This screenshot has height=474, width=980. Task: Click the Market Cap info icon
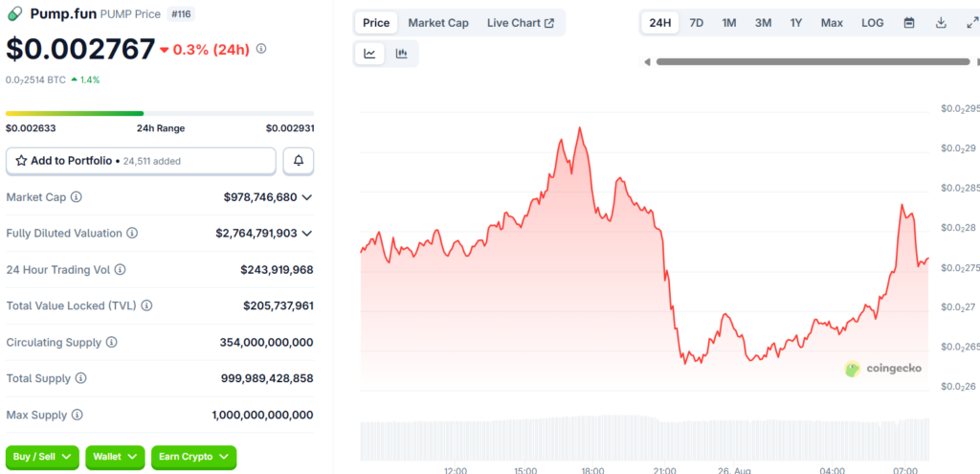(x=77, y=197)
